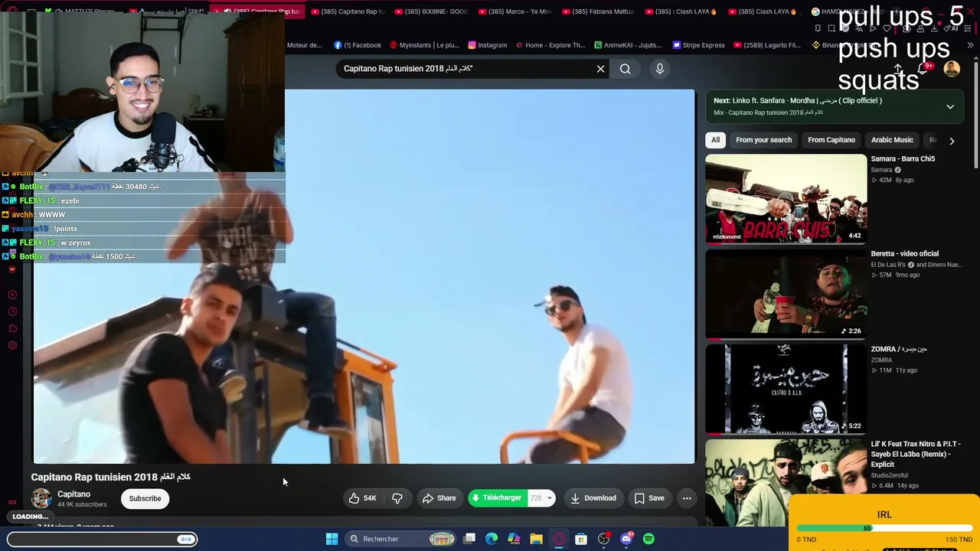The height and width of the screenshot is (551, 980).
Task: Show more filter chips with right arrow
Action: (952, 141)
